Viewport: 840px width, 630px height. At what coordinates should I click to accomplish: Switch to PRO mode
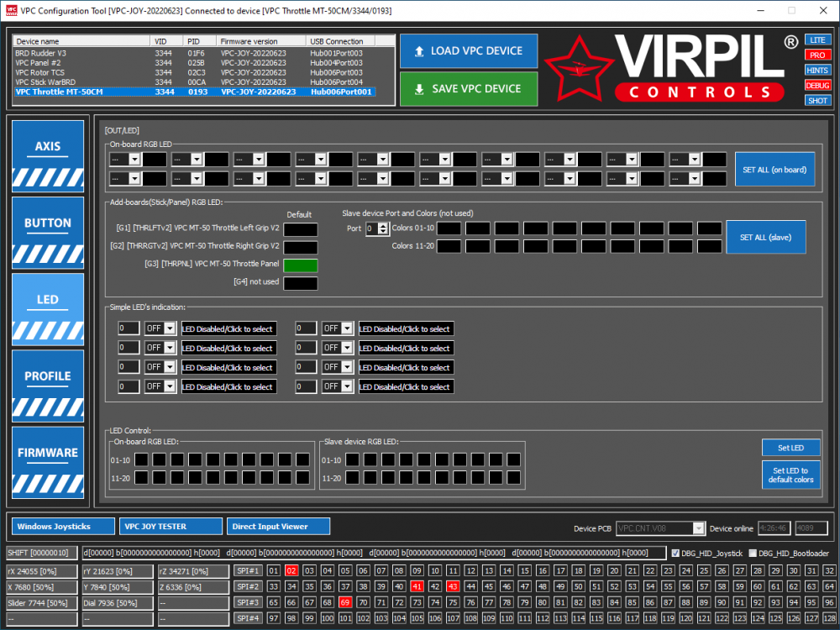817,55
